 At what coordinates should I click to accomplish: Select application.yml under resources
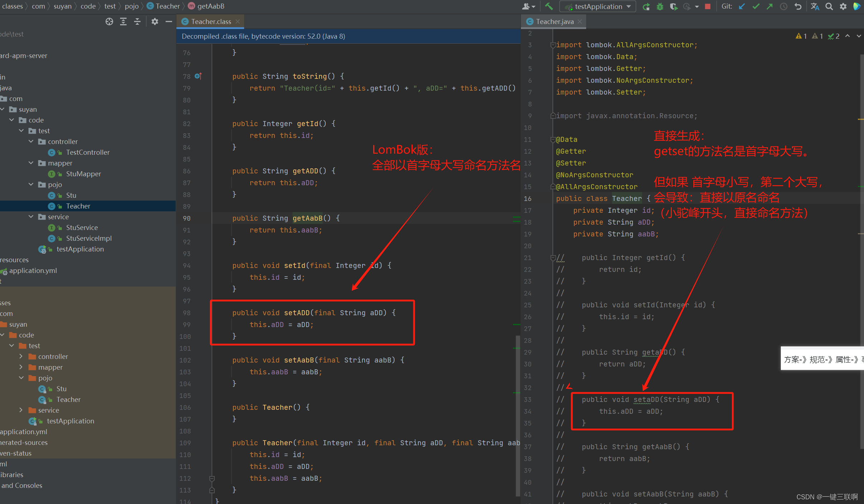(33, 270)
